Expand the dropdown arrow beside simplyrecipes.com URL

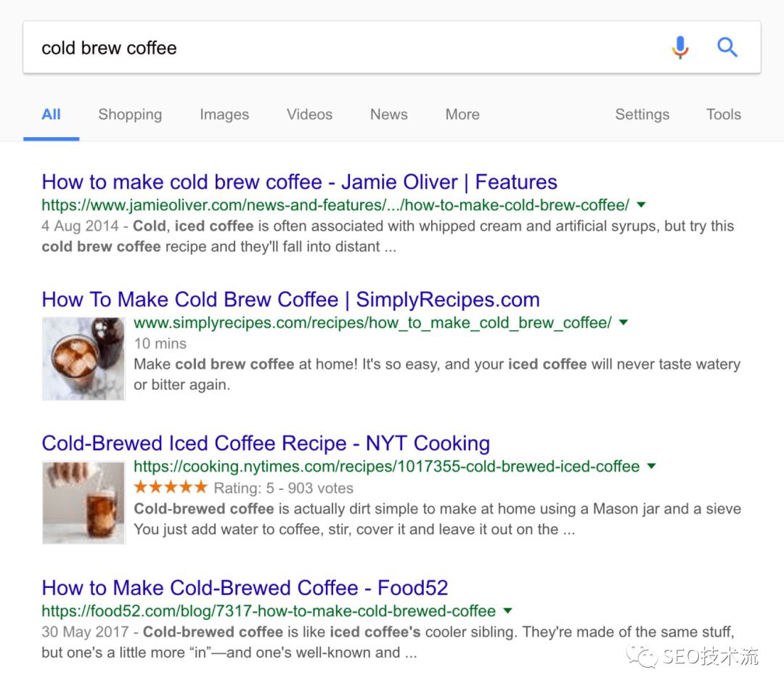[623, 323]
